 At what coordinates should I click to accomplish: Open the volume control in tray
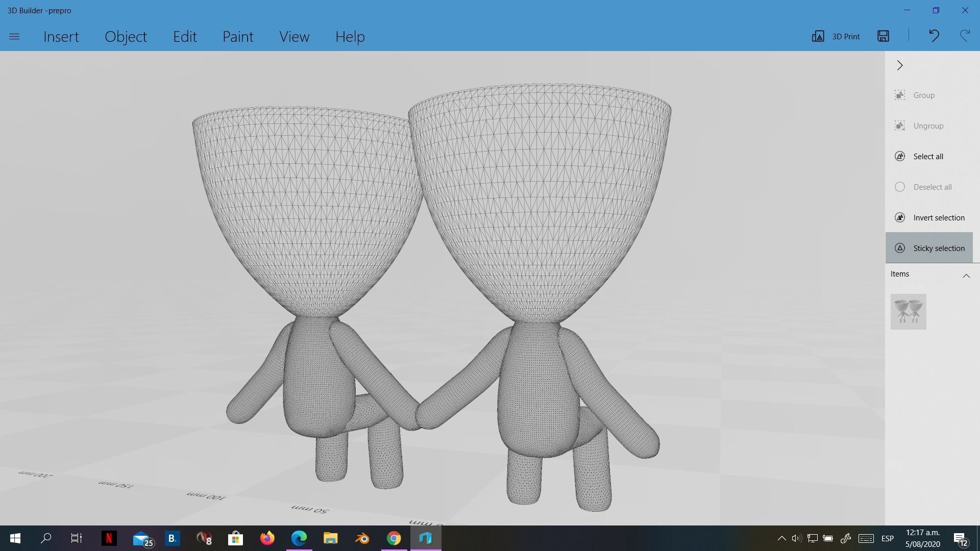pos(796,538)
